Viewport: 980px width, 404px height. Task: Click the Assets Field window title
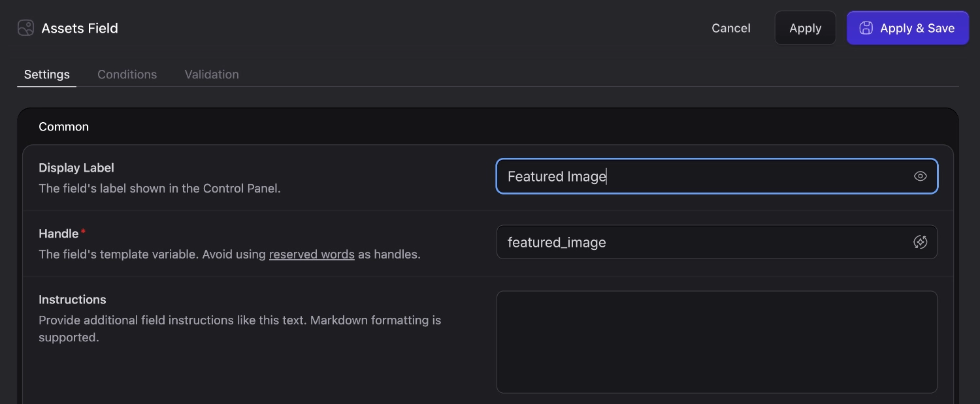coord(80,27)
